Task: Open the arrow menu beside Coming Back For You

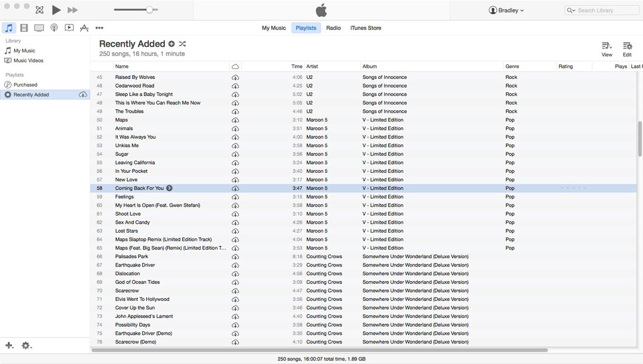Action: click(170, 188)
